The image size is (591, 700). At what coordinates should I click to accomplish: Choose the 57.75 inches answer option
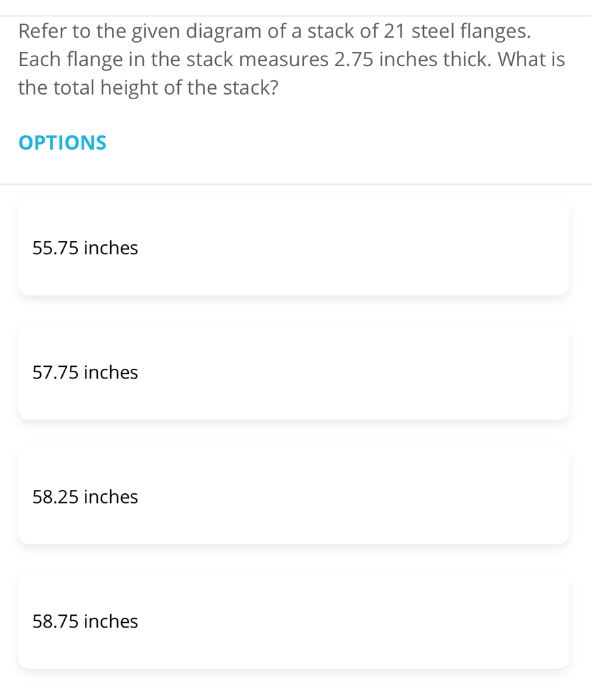click(x=293, y=372)
